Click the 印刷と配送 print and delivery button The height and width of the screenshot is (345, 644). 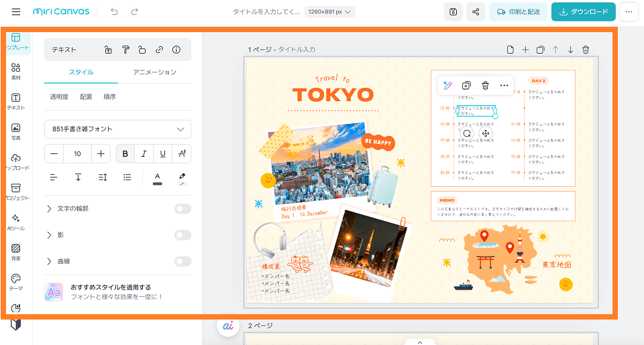click(x=518, y=12)
